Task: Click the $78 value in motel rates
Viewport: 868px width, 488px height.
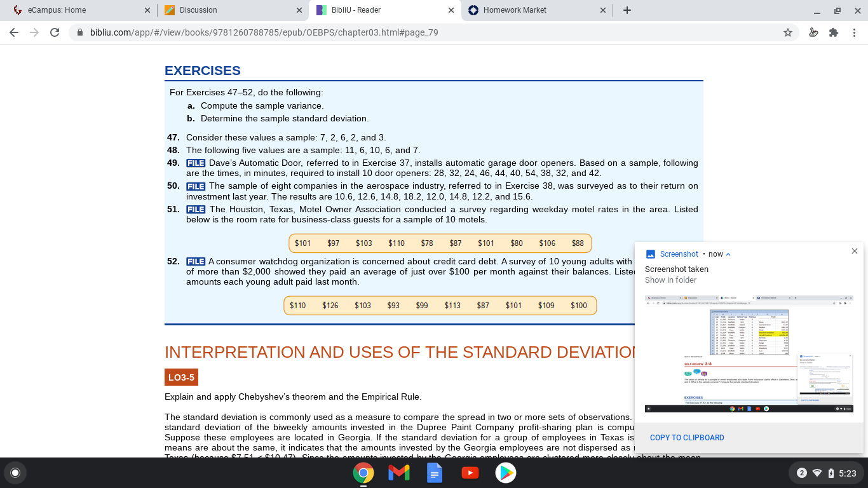Action: [x=427, y=243]
